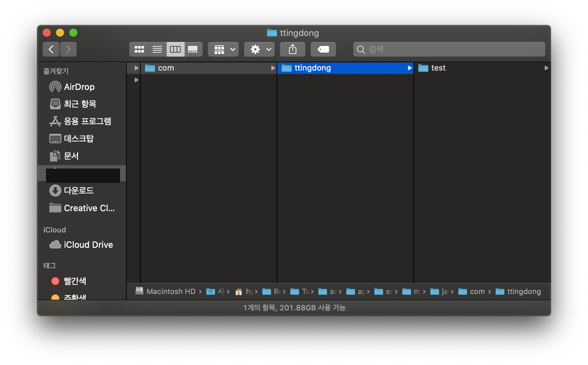The image size is (588, 365).
Task: Click the 태그 sidebar section header
Action: click(x=50, y=265)
